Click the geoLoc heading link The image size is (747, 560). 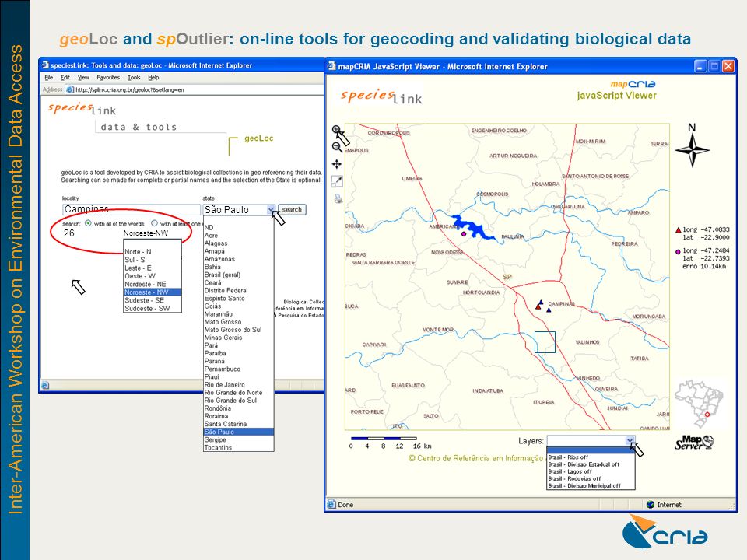258,138
